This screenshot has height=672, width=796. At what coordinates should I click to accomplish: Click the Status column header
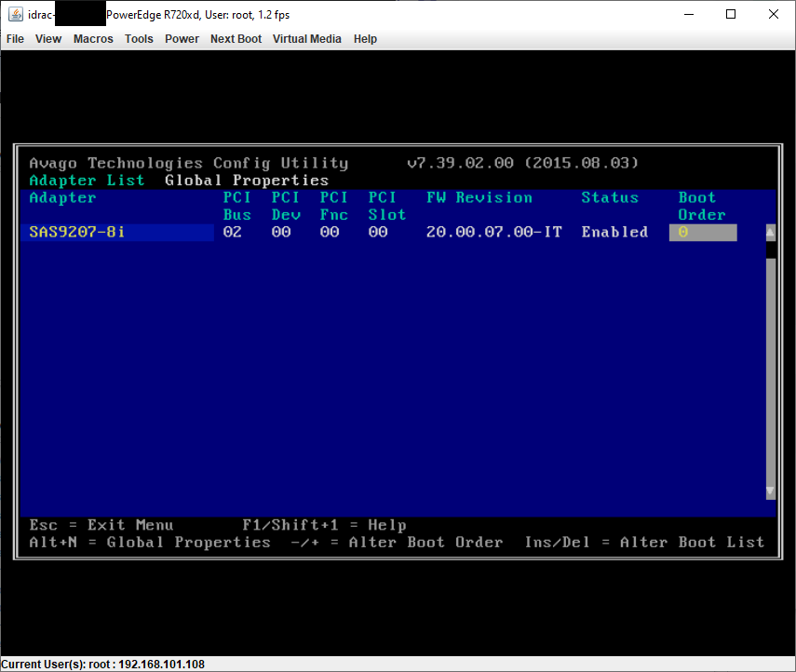point(610,197)
